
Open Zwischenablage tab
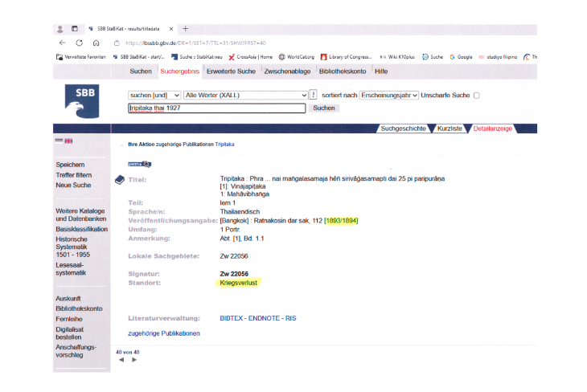click(287, 71)
